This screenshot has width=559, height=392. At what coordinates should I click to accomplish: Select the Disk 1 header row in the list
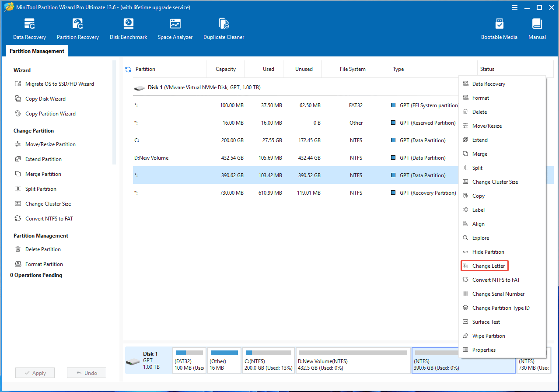point(296,87)
